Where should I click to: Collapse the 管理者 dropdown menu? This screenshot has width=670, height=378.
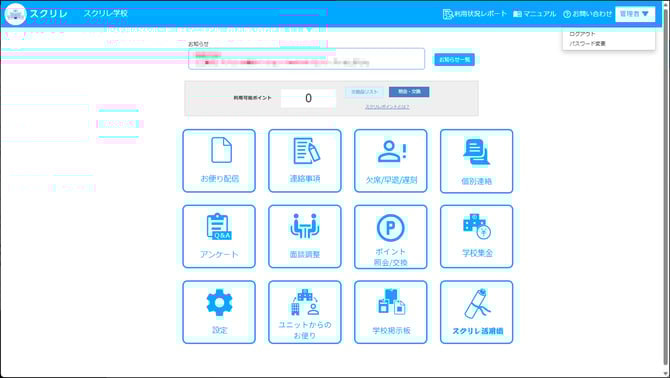click(x=635, y=14)
